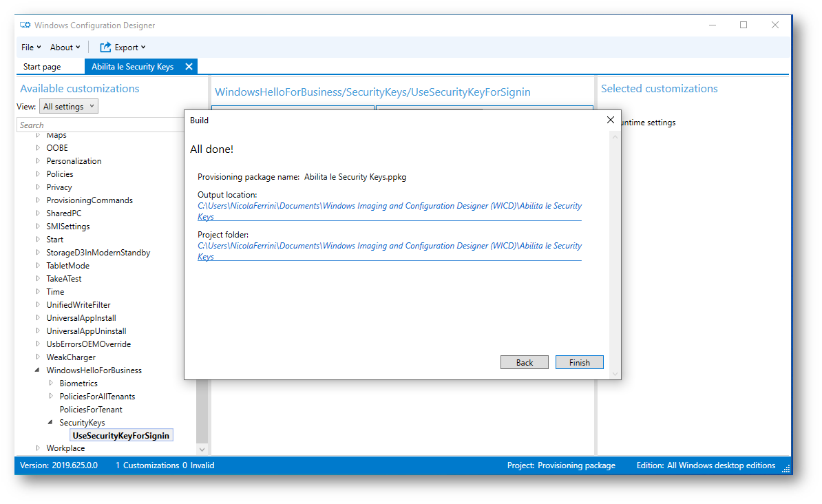The image size is (822, 504).
Task: Open the View All settings dropdown
Action: [x=69, y=107]
